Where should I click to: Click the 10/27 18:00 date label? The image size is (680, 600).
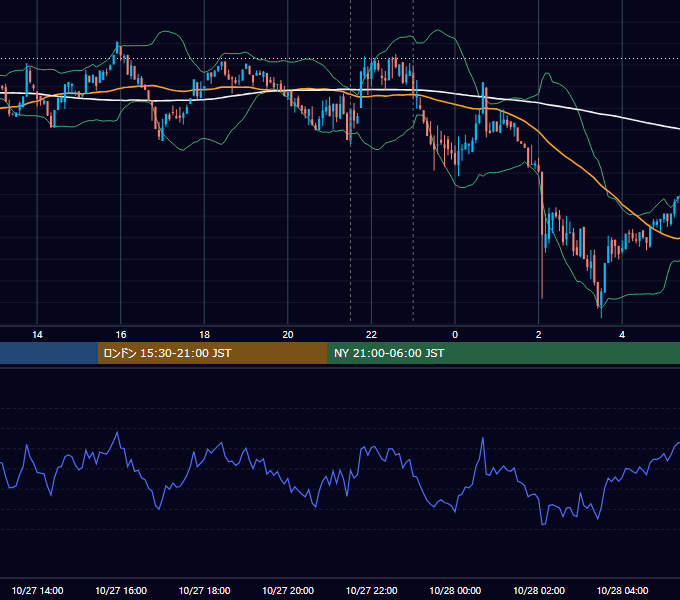[x=204, y=590]
